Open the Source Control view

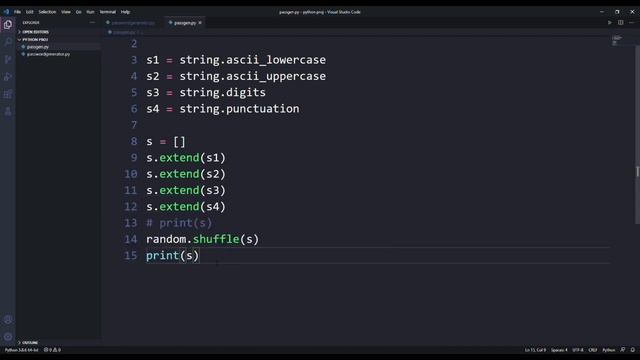tap(8, 60)
